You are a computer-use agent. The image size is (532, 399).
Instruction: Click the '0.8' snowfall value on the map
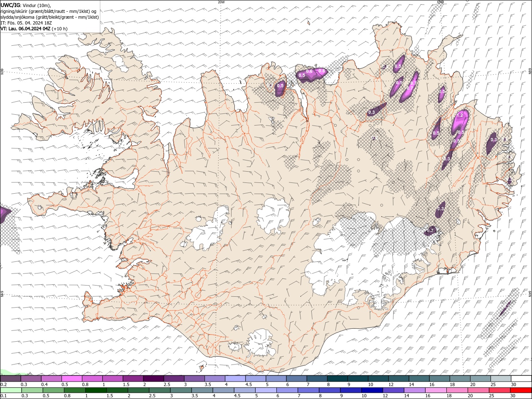pos(321,71)
